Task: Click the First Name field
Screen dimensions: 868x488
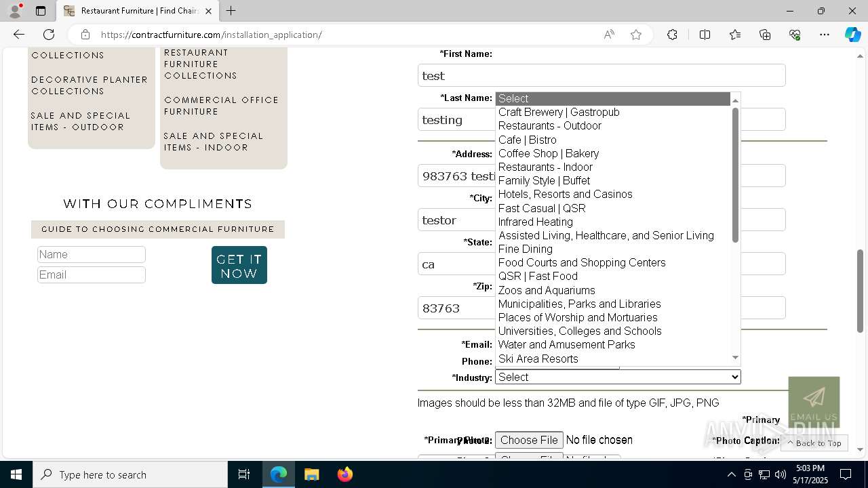Action: (601, 75)
